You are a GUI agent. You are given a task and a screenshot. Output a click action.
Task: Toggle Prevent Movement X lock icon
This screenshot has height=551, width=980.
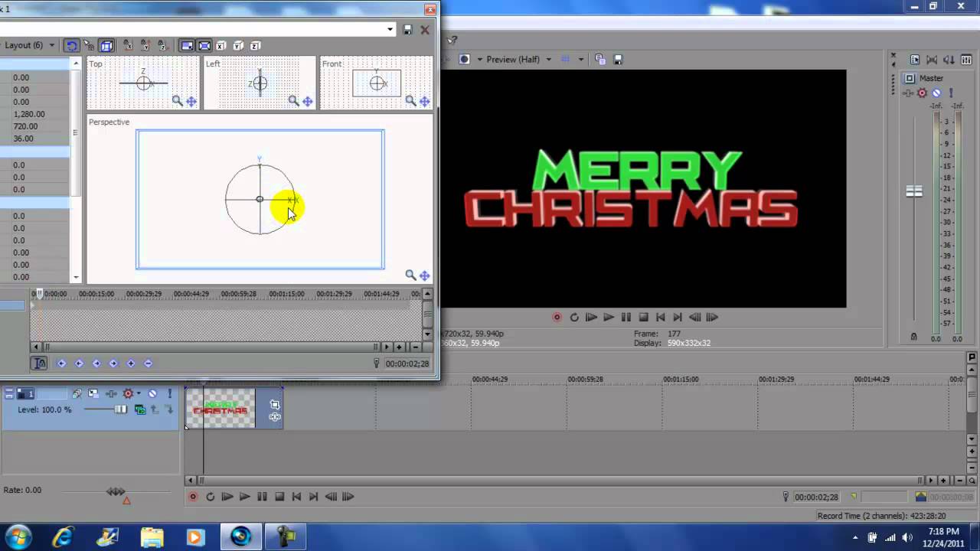click(x=128, y=46)
